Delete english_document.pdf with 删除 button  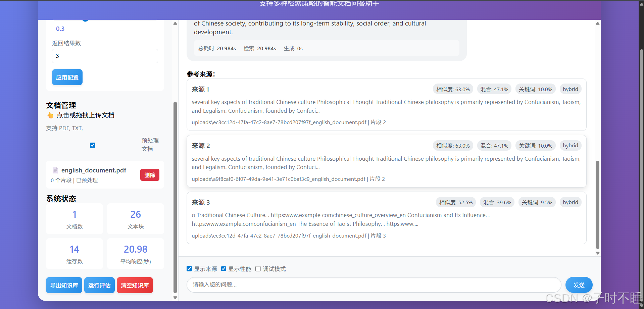coord(150,175)
